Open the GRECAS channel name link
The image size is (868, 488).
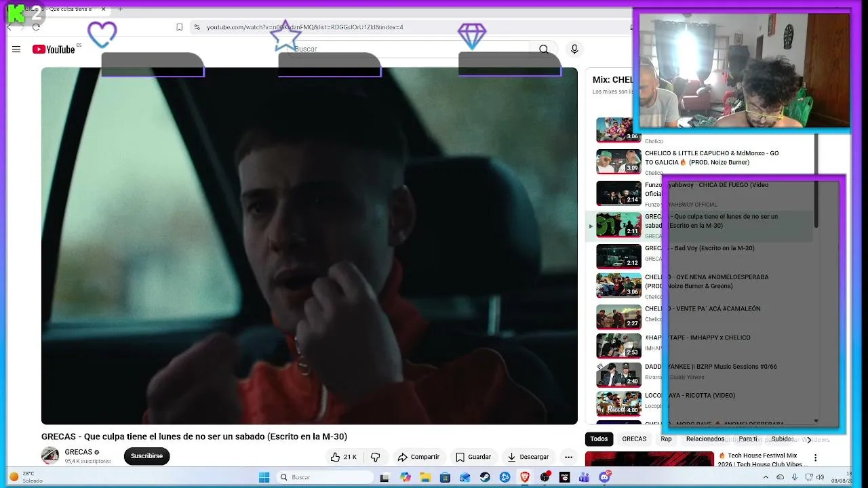[x=79, y=452]
